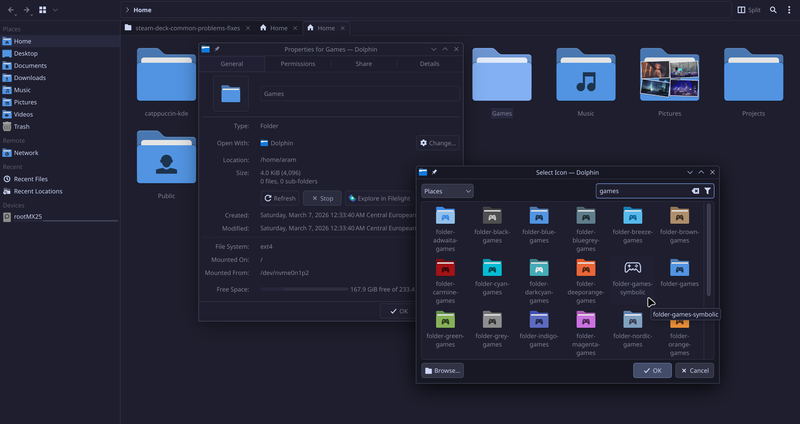800x424 pixels.
Task: Click OK in Select Icon dialog
Action: (x=652, y=370)
